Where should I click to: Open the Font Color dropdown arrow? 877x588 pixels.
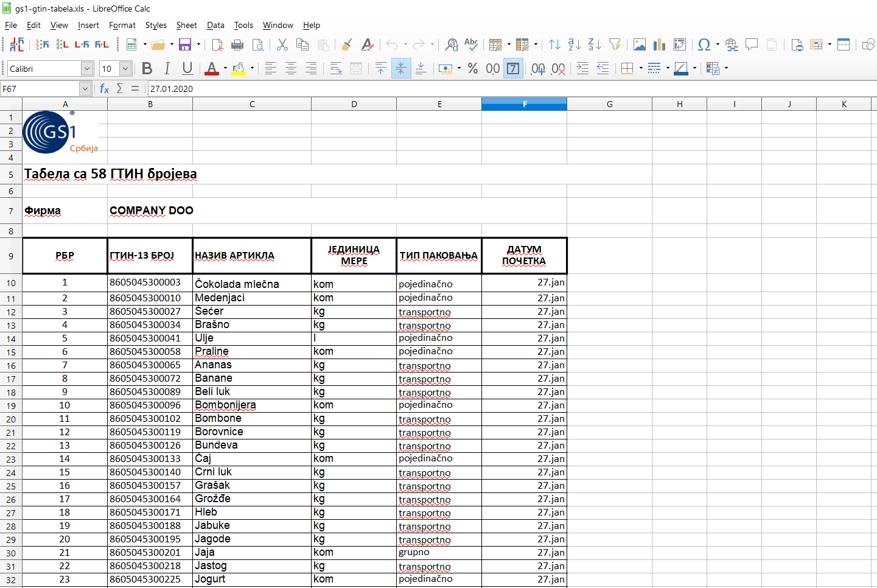point(225,69)
